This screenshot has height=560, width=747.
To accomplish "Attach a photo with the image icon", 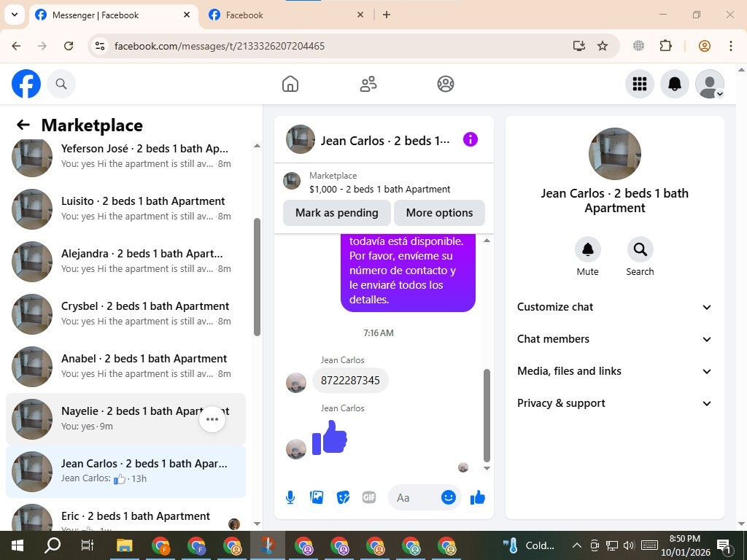I will click(x=317, y=497).
